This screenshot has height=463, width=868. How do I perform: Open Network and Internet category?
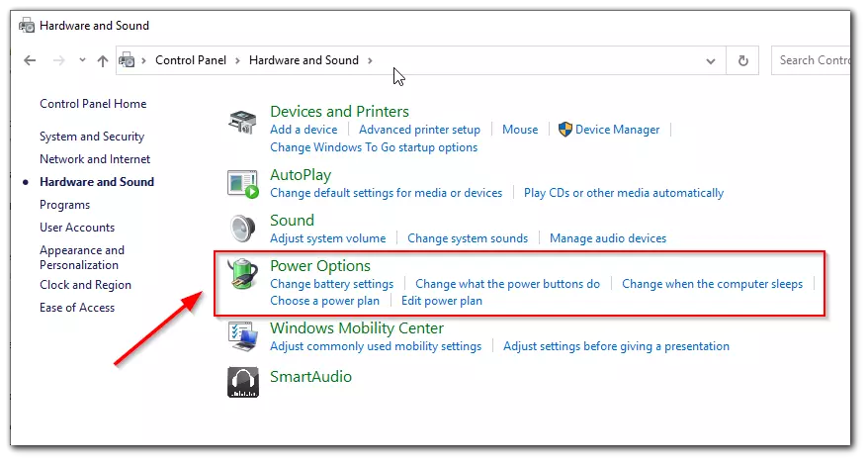pyautogui.click(x=95, y=159)
